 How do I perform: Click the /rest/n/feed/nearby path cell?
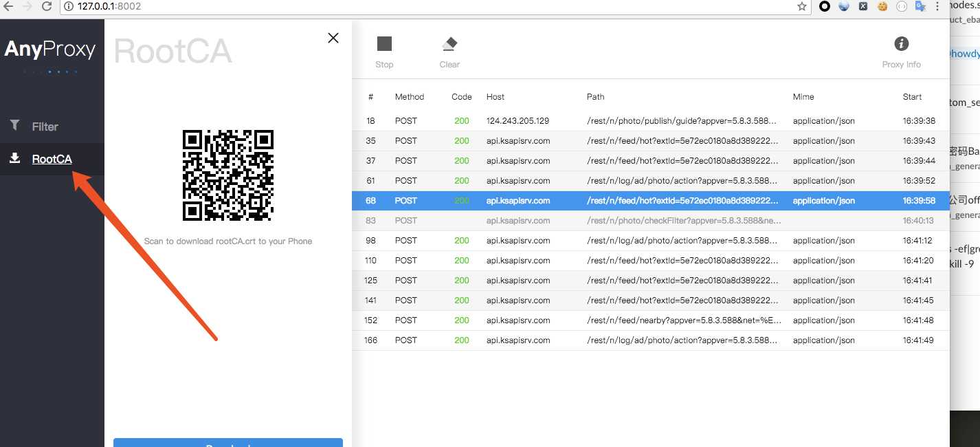684,320
